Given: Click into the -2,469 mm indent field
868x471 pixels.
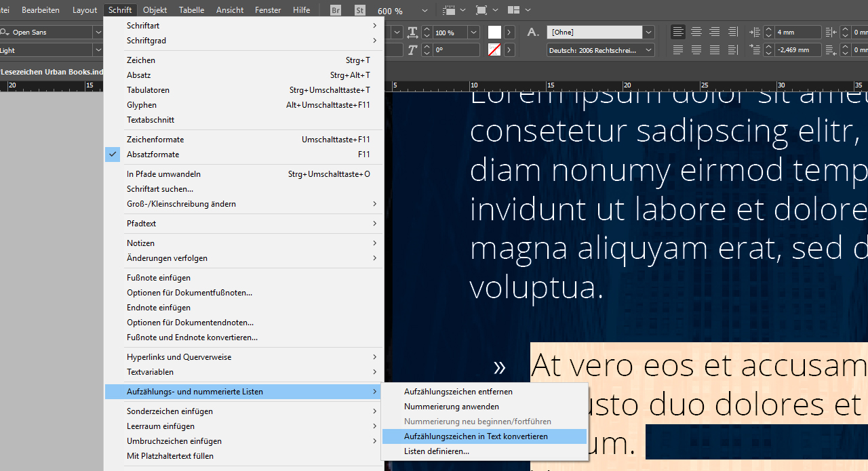Looking at the screenshot, I should (x=797, y=49).
